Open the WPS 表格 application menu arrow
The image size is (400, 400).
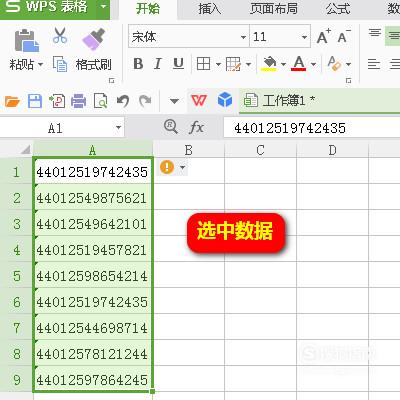[x=104, y=6]
